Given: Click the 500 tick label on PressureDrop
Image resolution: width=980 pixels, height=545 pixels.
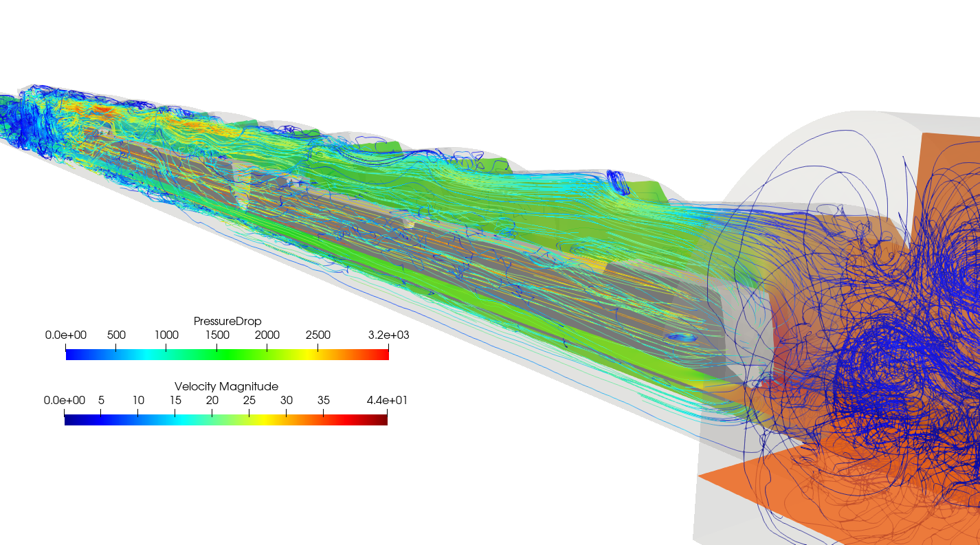Looking at the screenshot, I should (x=116, y=335).
